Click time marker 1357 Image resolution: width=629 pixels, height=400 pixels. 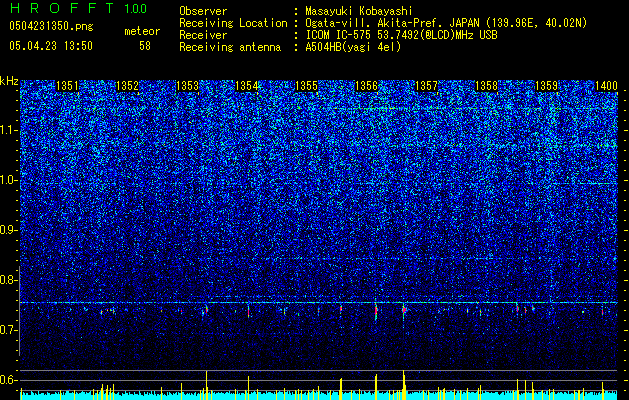tap(426, 86)
